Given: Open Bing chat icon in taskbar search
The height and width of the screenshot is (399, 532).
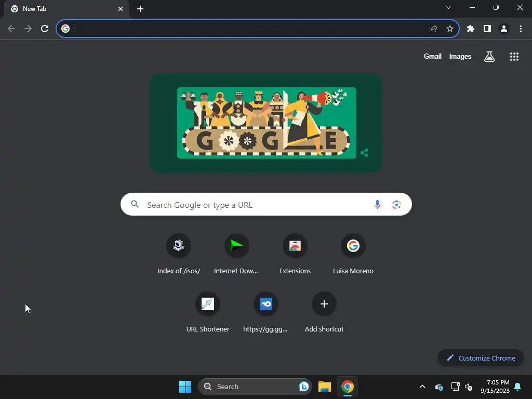Looking at the screenshot, I should 303,387.
